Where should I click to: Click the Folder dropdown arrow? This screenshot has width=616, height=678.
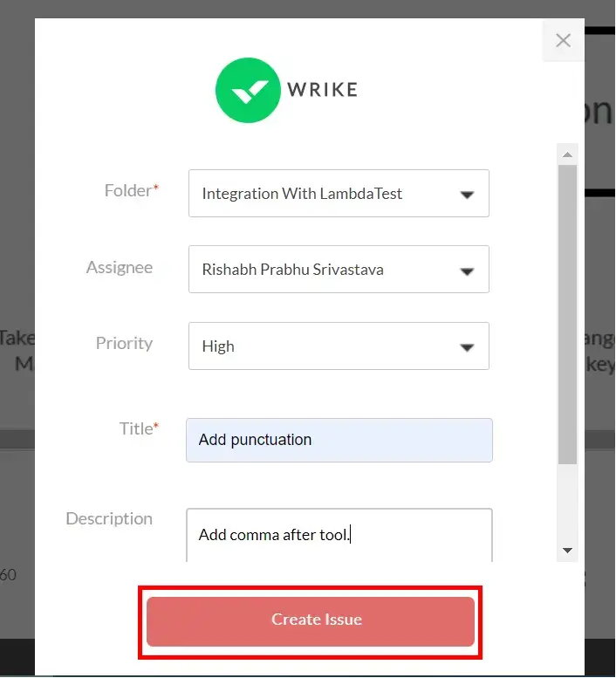467,195
